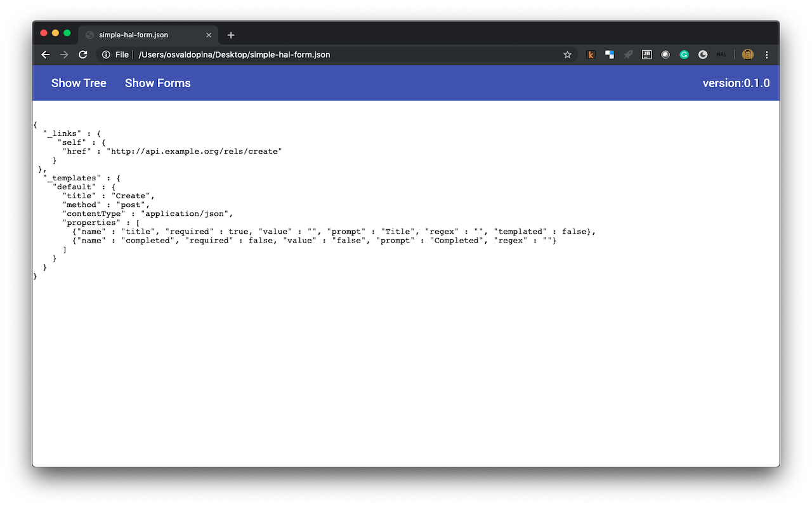Open the orange K extension
Screen dimensions: 812x508
pos(591,55)
